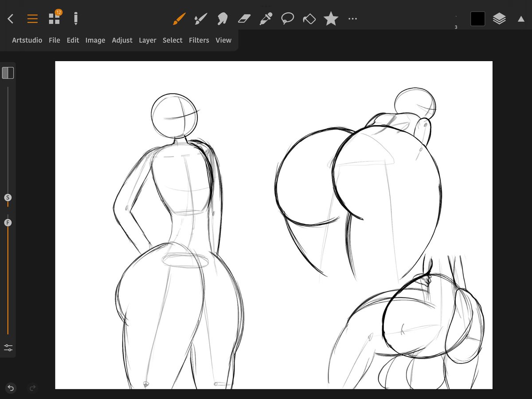Screen dimensions: 532x399
Task: Open the View menu
Action: click(223, 40)
